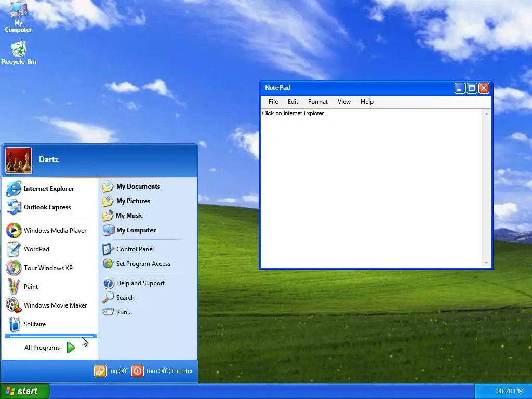Minimize the NotePad window
This screenshot has height=399, width=532.
(460, 88)
